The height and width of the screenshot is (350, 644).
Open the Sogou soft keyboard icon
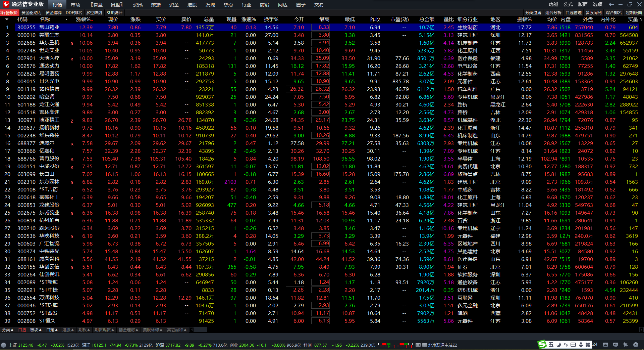573,345
